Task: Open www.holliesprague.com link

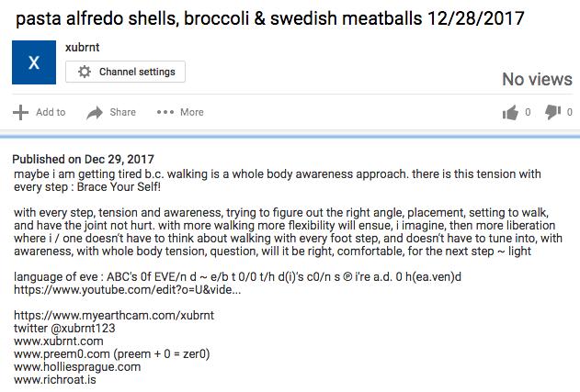Action: (77, 367)
